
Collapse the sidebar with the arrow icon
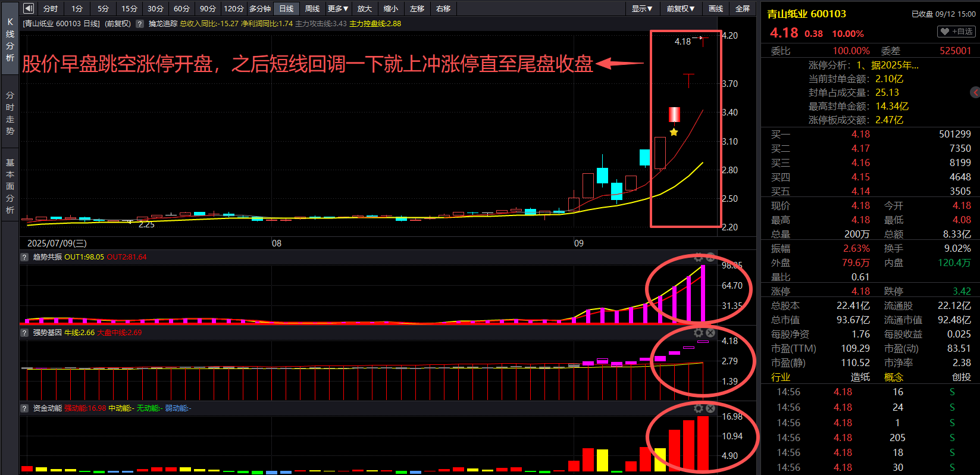click(29, 8)
